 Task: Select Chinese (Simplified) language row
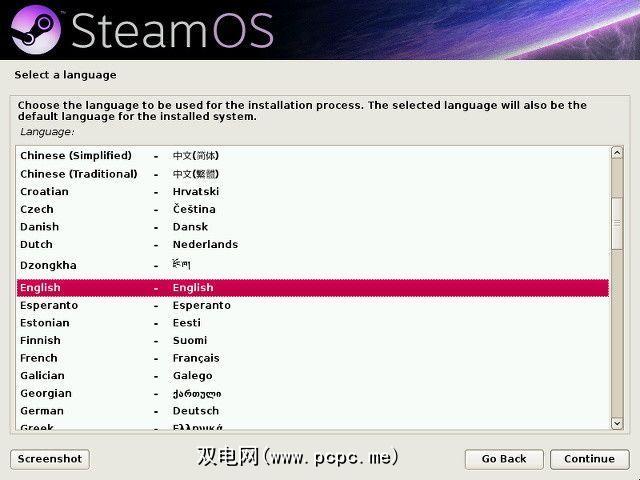click(313, 156)
